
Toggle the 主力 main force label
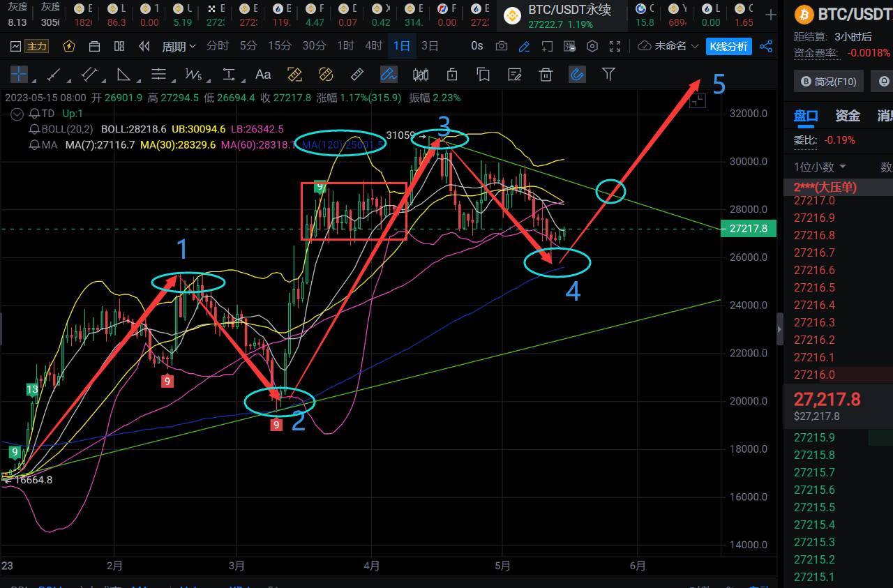(36, 46)
